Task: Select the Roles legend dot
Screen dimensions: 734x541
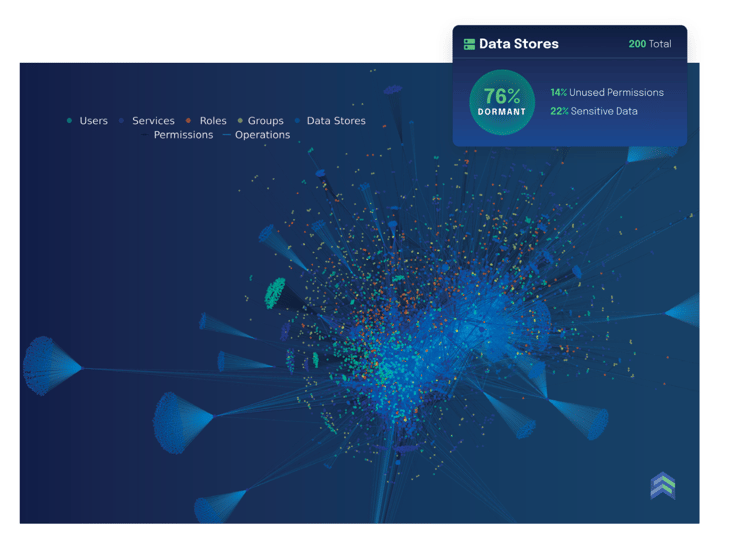Action: coord(188,121)
